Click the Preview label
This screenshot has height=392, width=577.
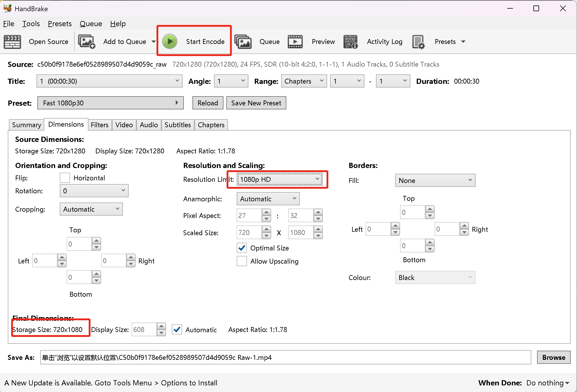[x=323, y=42]
